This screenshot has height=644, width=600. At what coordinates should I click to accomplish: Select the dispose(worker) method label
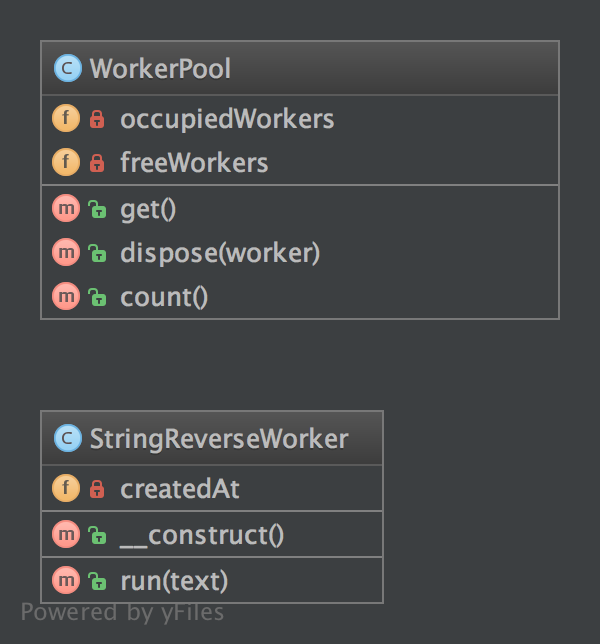(220, 253)
